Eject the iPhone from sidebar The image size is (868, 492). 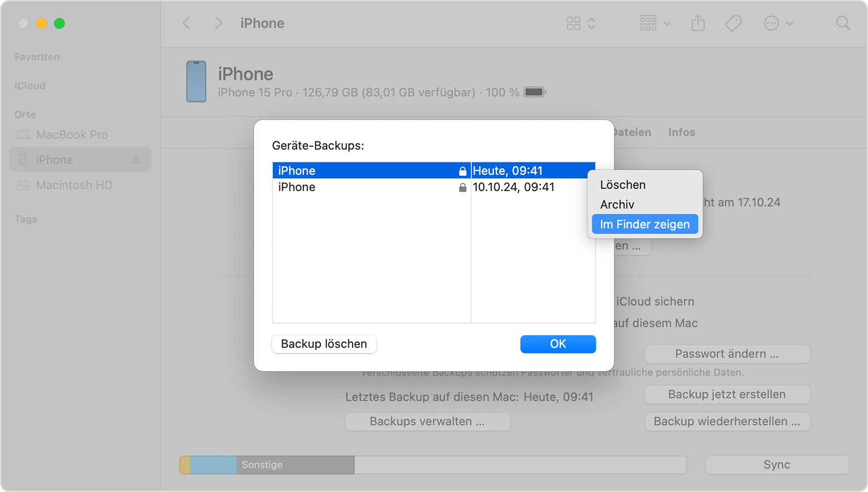tap(136, 160)
